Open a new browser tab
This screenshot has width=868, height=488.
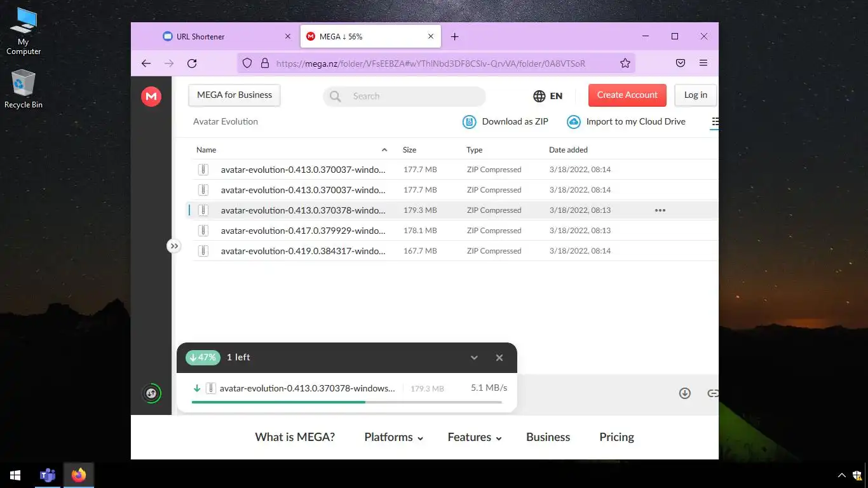(x=455, y=37)
